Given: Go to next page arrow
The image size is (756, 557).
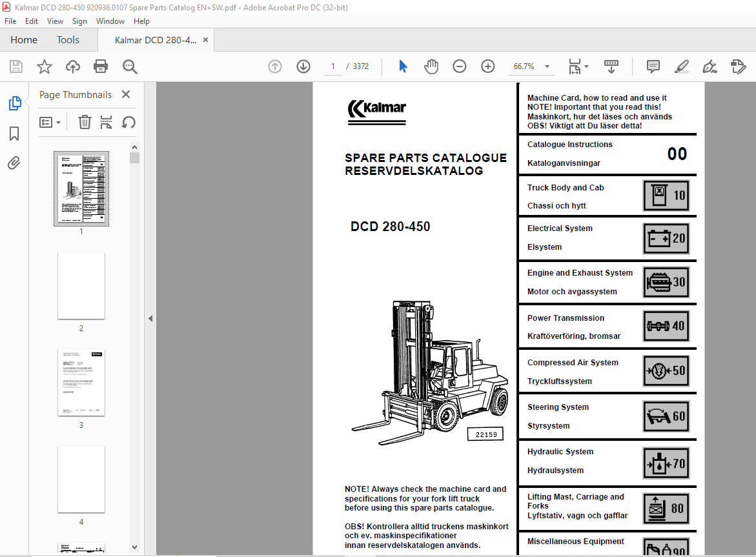Looking at the screenshot, I should click(303, 66).
